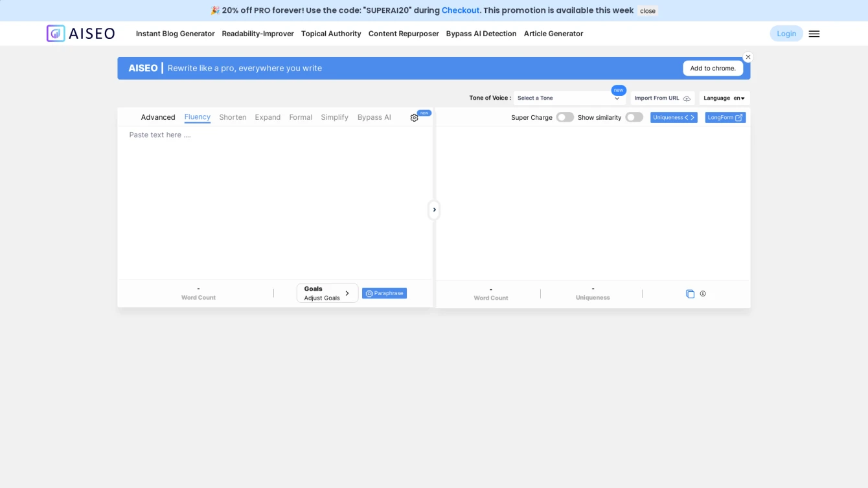Select the Bypass AI mode tab
This screenshot has width=868, height=488.
374,117
